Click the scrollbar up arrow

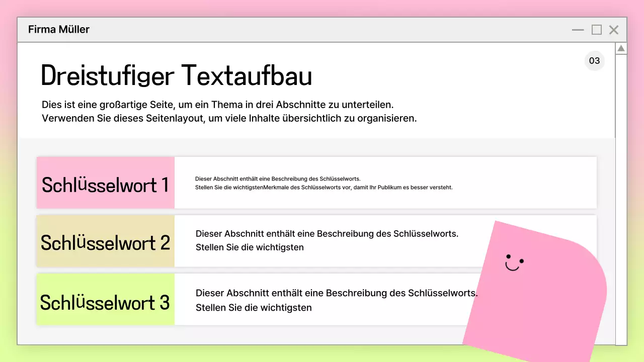click(621, 48)
